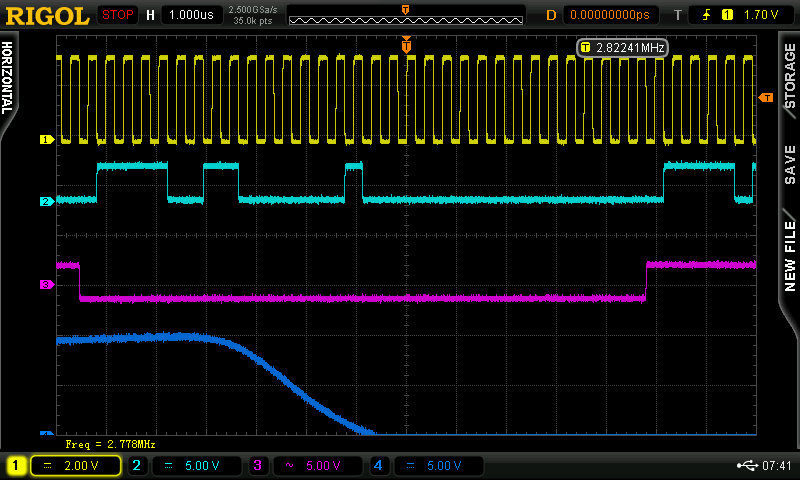800x480 pixels.
Task: Click the waveform memory overview bar
Action: tap(406, 20)
